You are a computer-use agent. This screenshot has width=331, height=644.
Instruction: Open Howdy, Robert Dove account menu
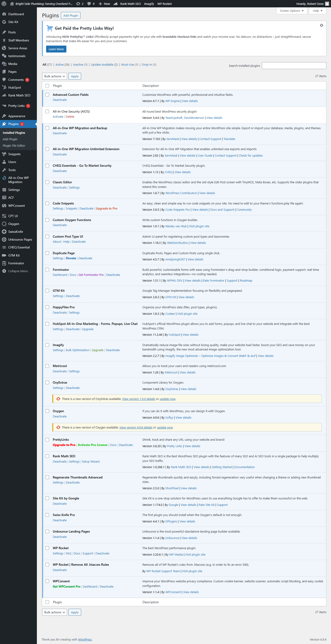tap(313, 4)
